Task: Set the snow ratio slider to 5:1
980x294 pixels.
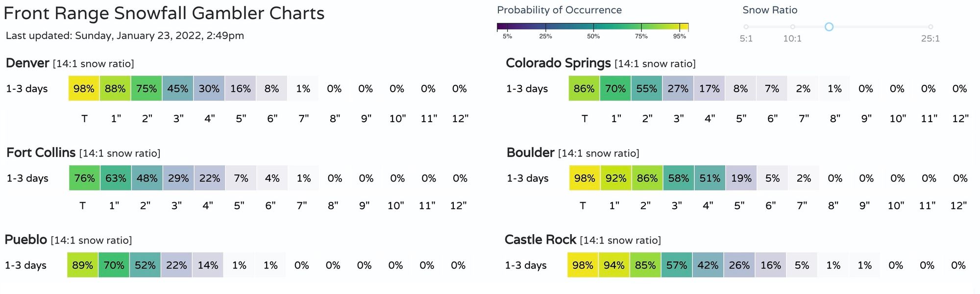Action: pos(746,27)
